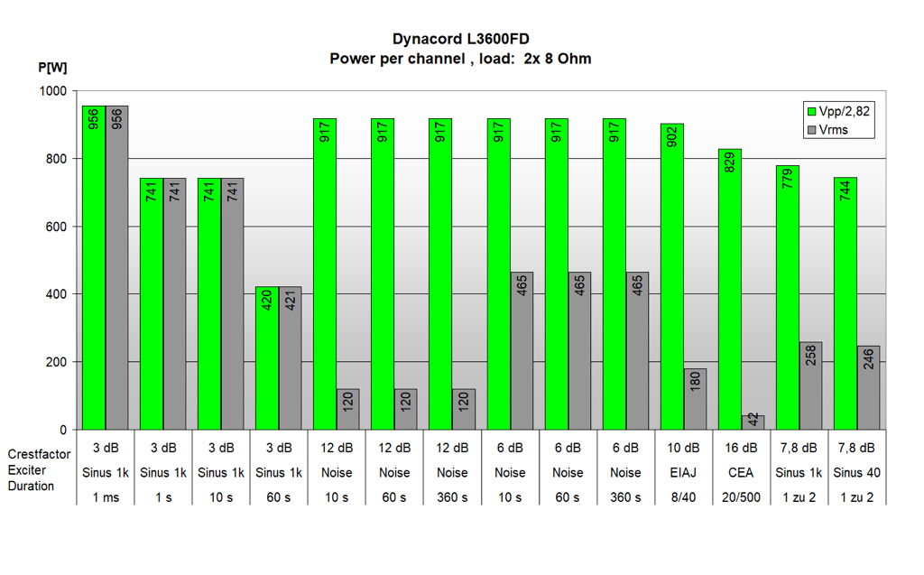Image resolution: width=924 pixels, height=575 pixels.
Task: Select the gray bar labeled 258
Action: coord(810,386)
